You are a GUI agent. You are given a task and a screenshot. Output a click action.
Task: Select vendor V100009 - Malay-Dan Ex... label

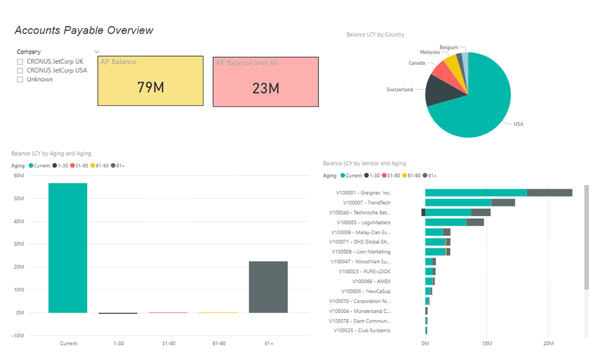[x=361, y=232]
